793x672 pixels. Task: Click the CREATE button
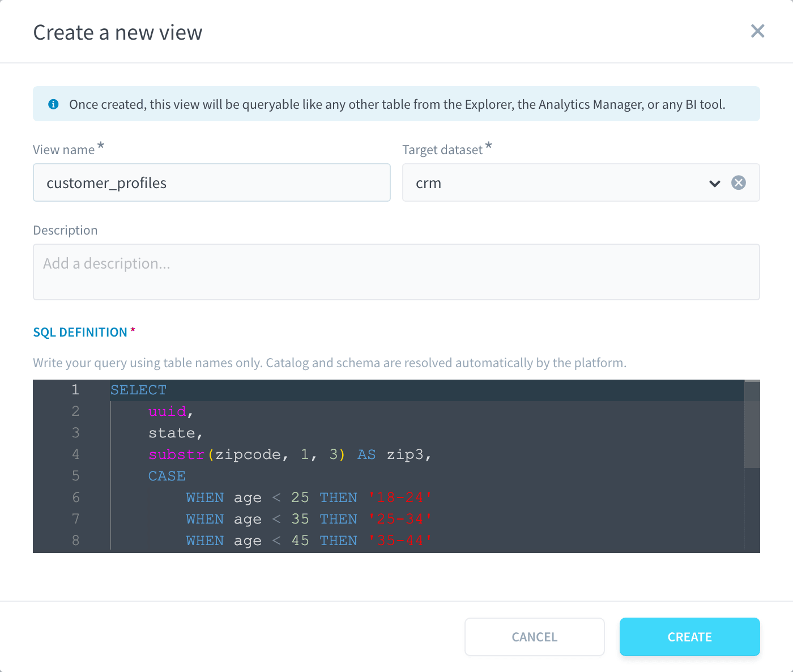click(689, 637)
